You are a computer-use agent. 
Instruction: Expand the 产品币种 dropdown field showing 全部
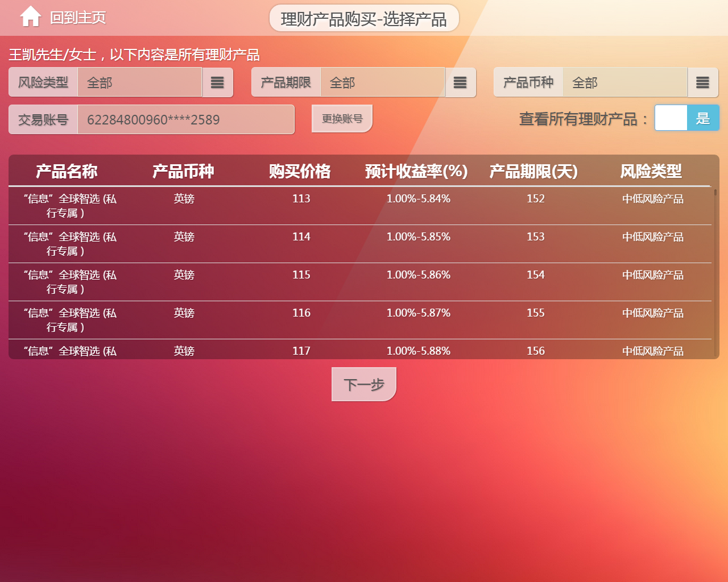(x=624, y=83)
